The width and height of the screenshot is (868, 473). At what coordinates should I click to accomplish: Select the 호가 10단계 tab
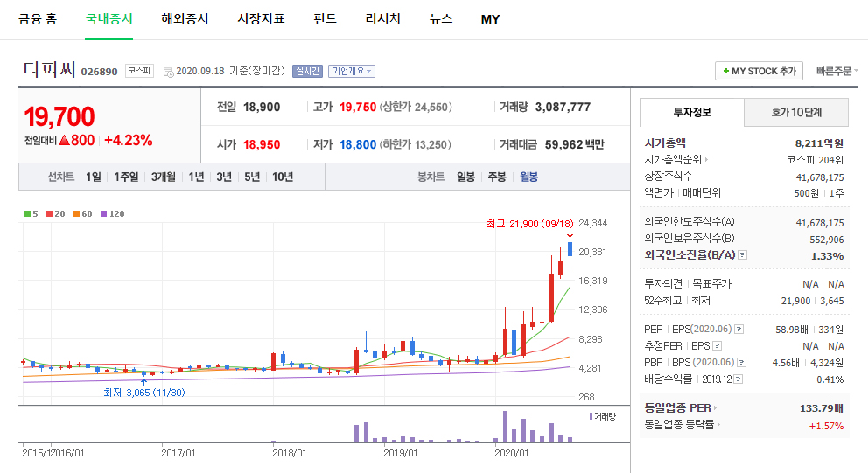[x=796, y=112]
